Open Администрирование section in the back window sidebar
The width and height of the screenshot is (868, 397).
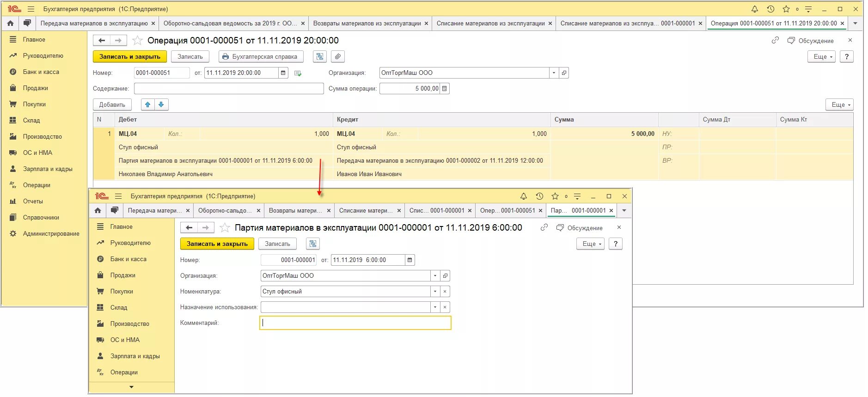click(51, 233)
